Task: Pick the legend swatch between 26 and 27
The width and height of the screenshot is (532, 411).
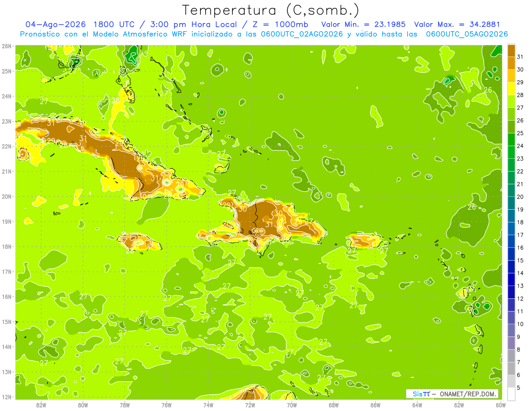Action: coord(511,114)
